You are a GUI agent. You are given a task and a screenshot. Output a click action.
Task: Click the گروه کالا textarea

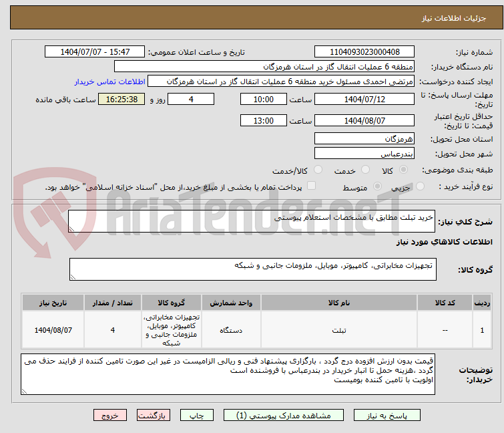[x=253, y=269]
